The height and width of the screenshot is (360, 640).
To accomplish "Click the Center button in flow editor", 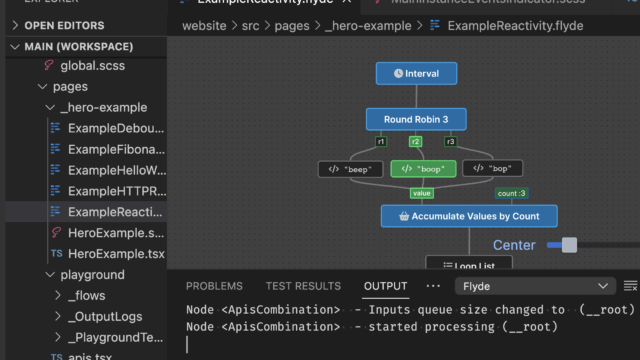I will point(514,245).
